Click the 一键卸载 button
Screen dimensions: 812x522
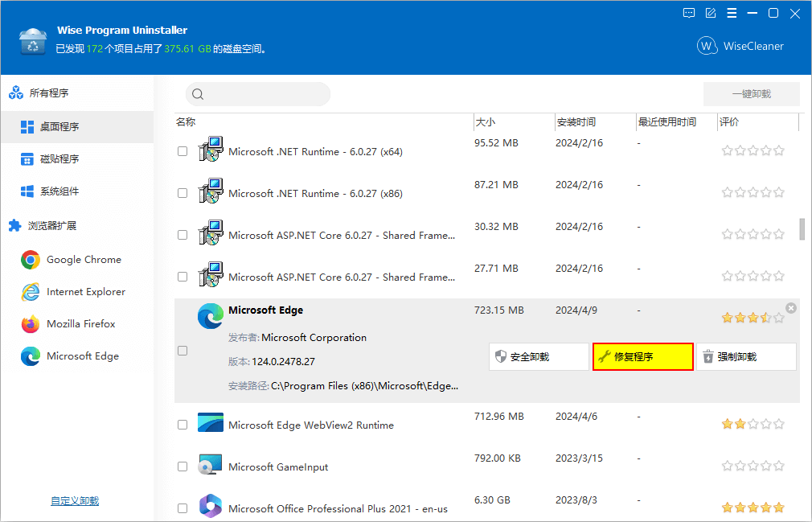[752, 94]
